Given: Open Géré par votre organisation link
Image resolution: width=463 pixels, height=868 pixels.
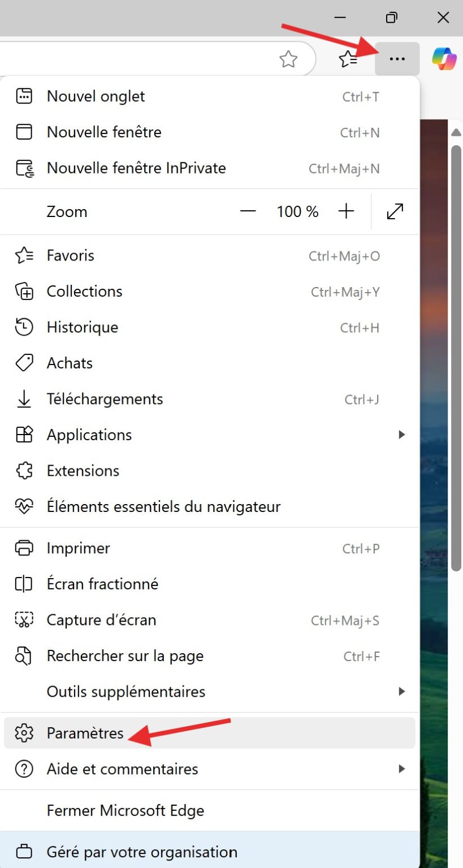Looking at the screenshot, I should [x=141, y=852].
